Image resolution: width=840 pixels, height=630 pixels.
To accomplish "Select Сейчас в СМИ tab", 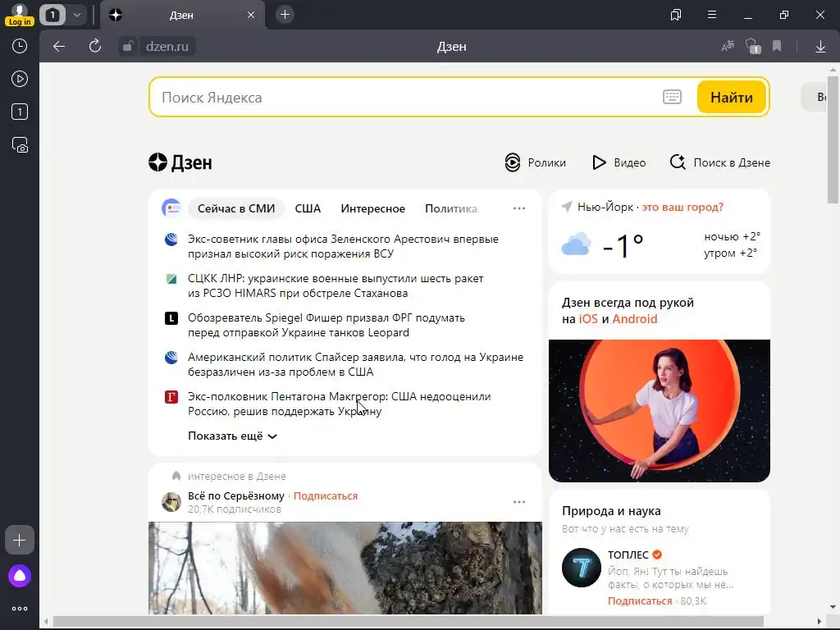I will [235, 208].
